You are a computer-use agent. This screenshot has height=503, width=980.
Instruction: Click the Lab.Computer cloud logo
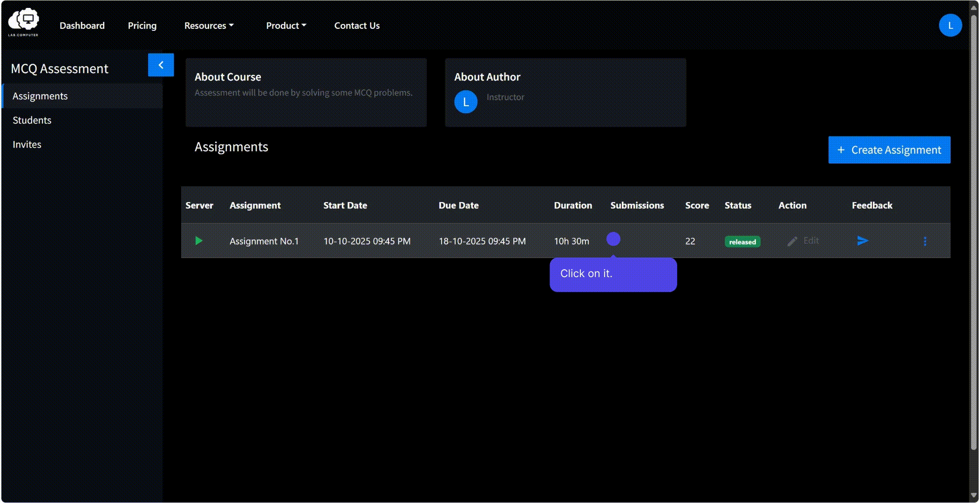tap(23, 22)
